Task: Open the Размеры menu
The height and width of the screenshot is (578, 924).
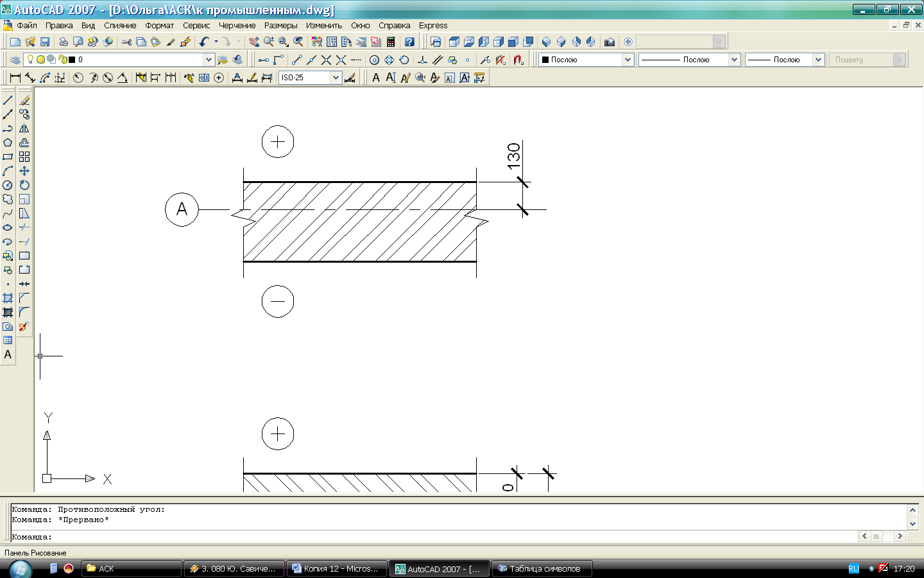Action: 280,26
